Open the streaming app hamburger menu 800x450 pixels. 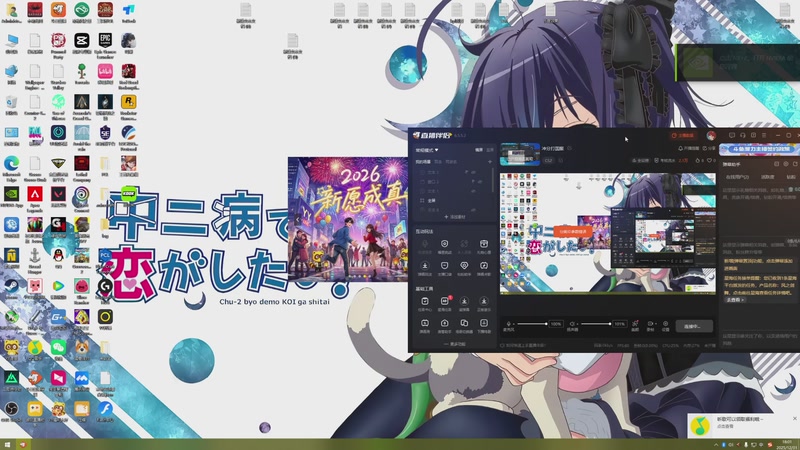point(764,135)
